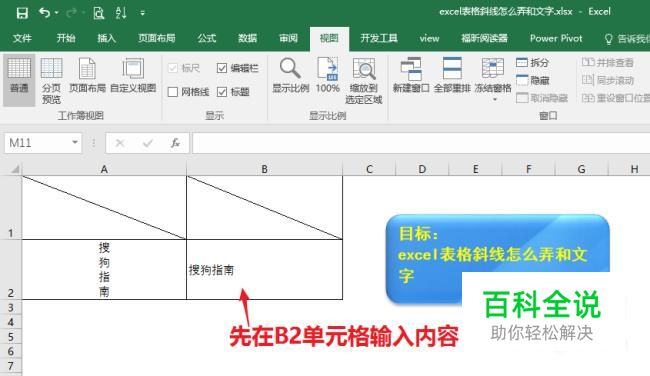
Task: Open 显示比例 zoom magnifier
Action: pyautogui.click(x=290, y=75)
